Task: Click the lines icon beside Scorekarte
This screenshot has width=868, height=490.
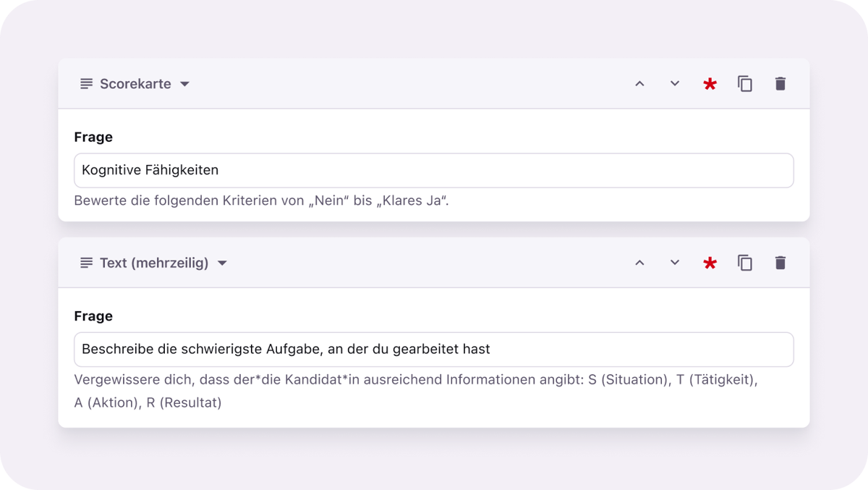Action: [x=86, y=84]
